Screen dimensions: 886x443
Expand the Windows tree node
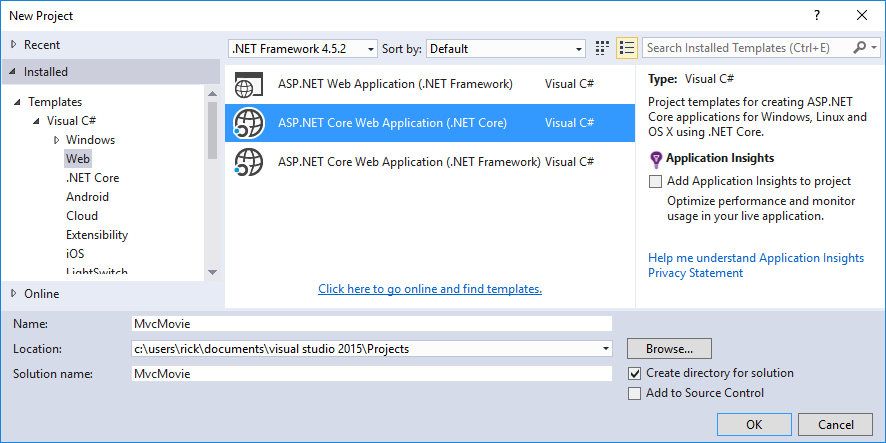(56, 140)
